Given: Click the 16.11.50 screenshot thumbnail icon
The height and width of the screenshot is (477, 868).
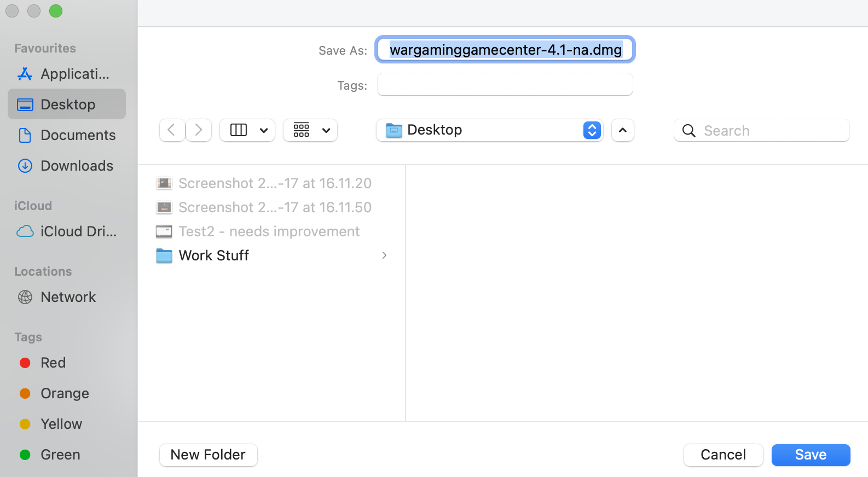Looking at the screenshot, I should pos(164,207).
